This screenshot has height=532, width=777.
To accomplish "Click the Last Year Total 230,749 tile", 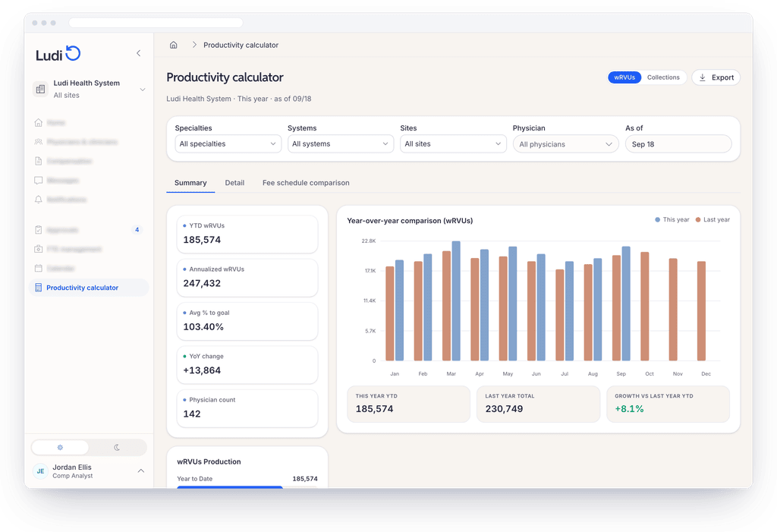I will coord(538,404).
